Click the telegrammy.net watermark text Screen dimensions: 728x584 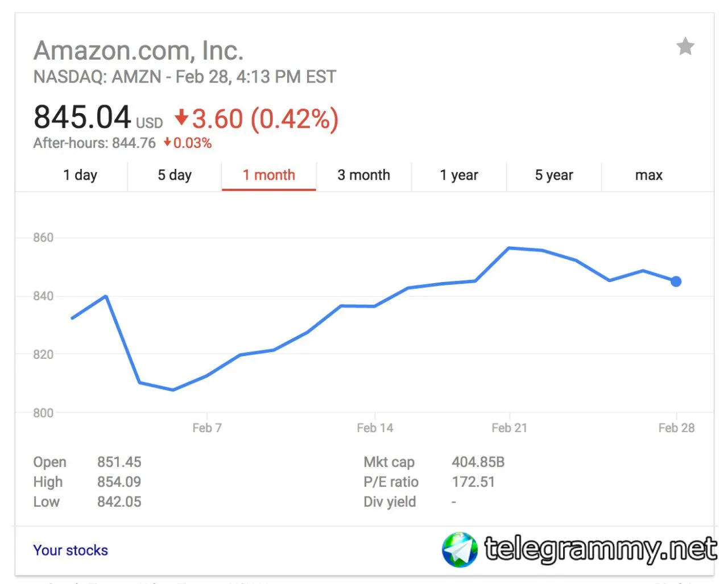(600, 549)
